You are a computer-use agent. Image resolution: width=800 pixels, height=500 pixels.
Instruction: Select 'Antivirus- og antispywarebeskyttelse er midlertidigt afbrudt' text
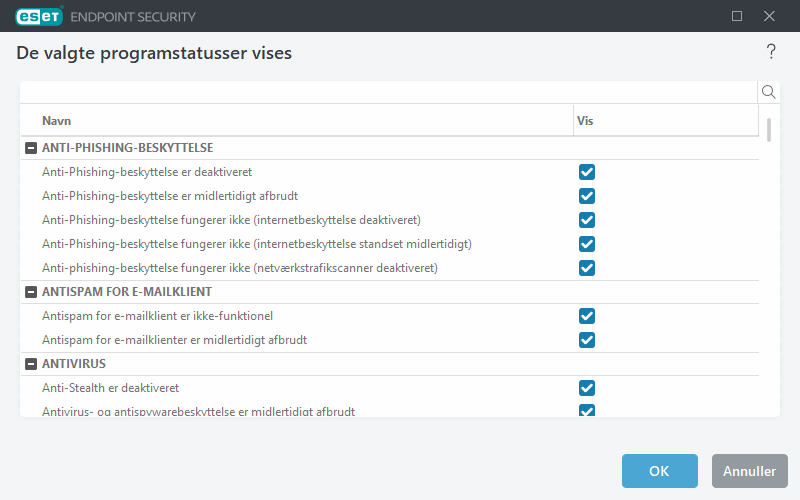click(x=198, y=411)
